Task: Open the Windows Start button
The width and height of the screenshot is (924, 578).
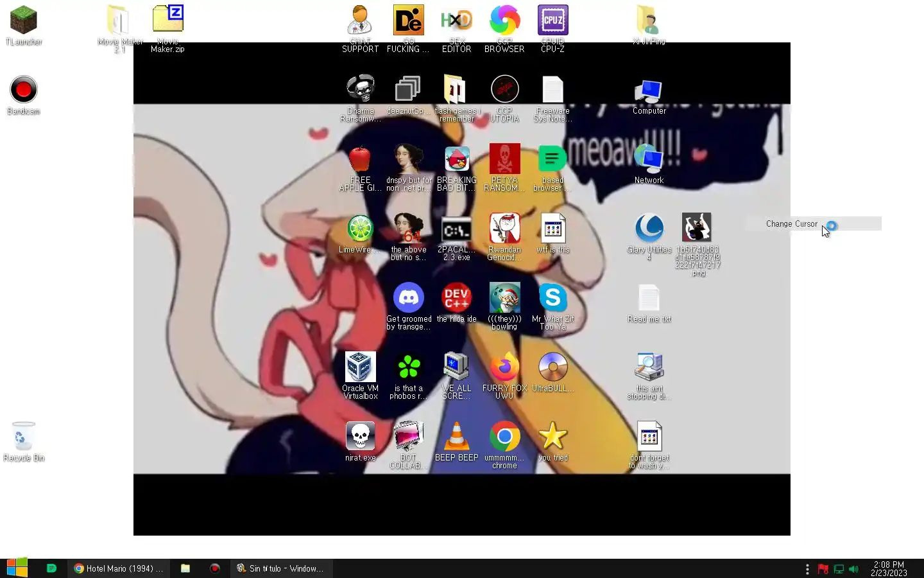Action: (x=17, y=568)
